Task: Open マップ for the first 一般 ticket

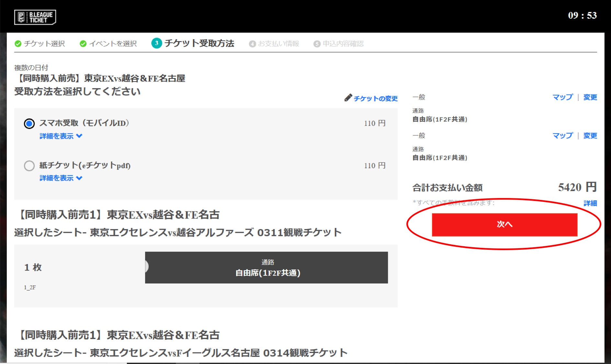Action: 562,97
